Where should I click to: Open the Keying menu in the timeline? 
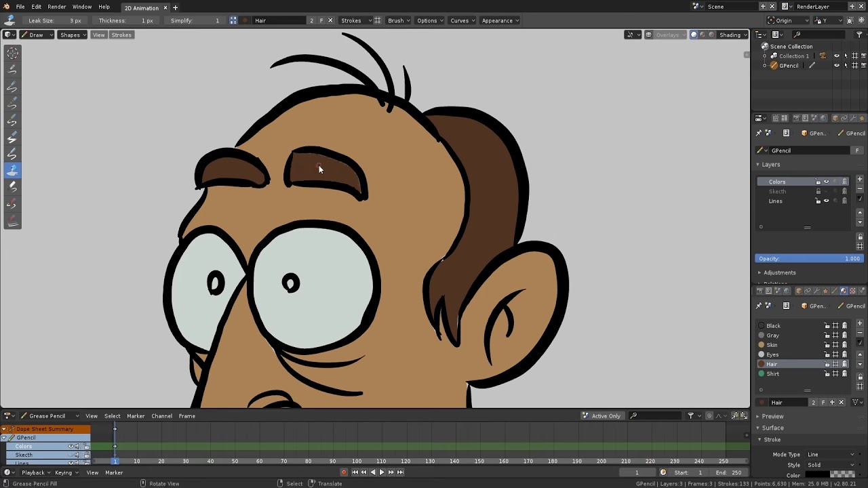(x=66, y=472)
